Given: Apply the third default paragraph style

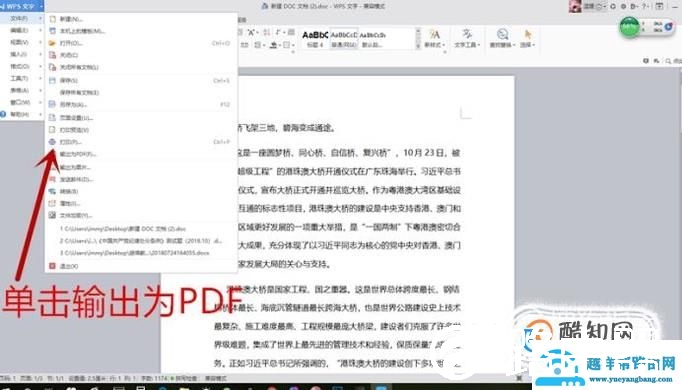Looking at the screenshot, I should (x=372, y=39).
